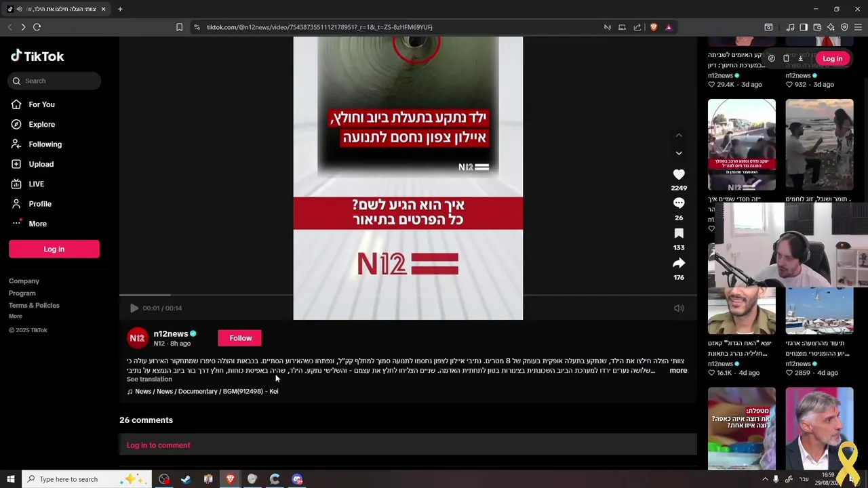Screen dimensions: 868x488
Task: Go to next video with down chevron
Action: pos(679,153)
